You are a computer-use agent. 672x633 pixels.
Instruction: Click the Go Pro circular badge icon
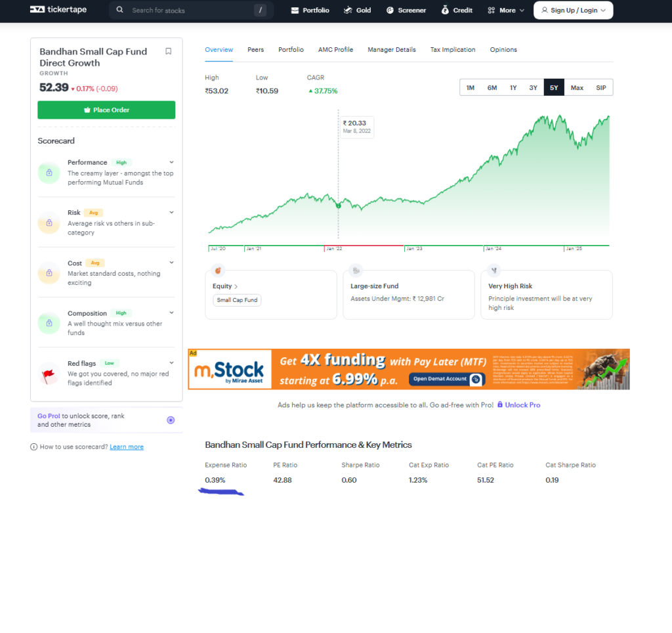[x=171, y=420]
